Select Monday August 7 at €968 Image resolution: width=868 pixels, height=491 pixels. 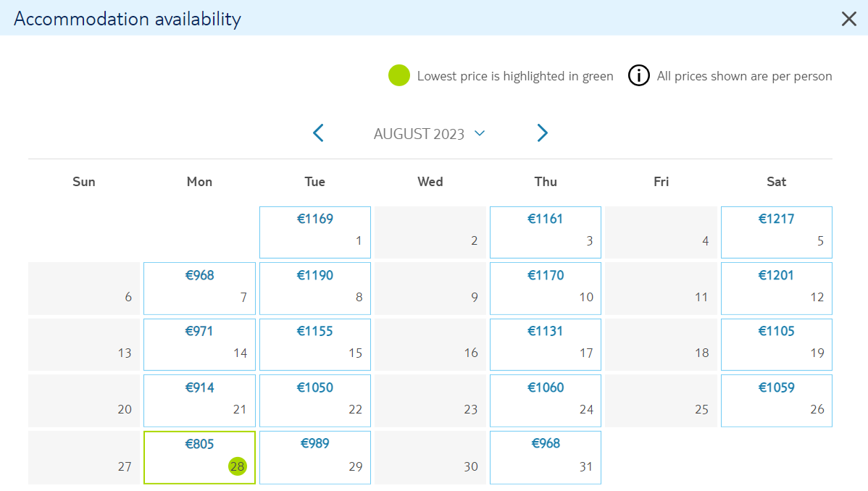click(x=199, y=288)
